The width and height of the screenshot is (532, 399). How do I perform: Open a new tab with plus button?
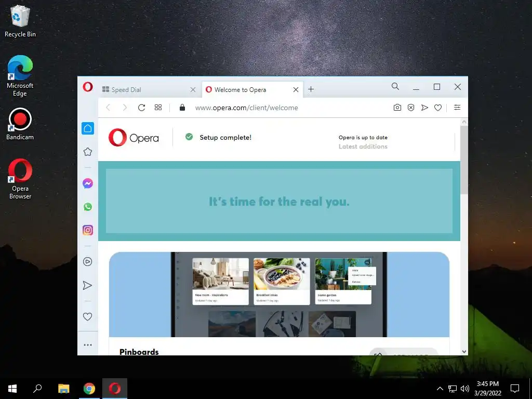pyautogui.click(x=311, y=89)
